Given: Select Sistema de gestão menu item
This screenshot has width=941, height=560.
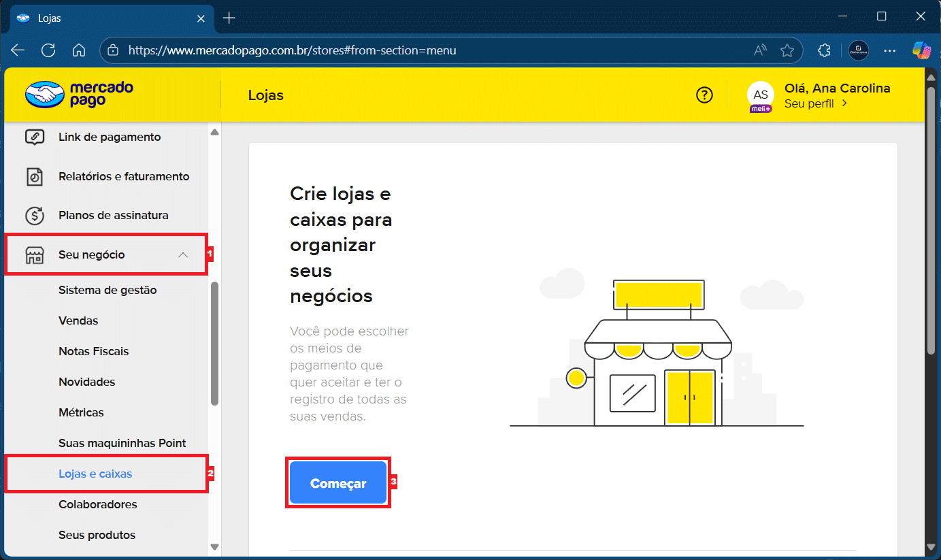Looking at the screenshot, I should point(108,290).
